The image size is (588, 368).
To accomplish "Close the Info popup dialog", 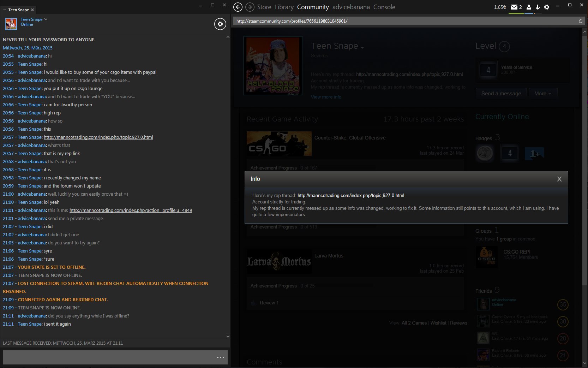I will click(x=559, y=179).
